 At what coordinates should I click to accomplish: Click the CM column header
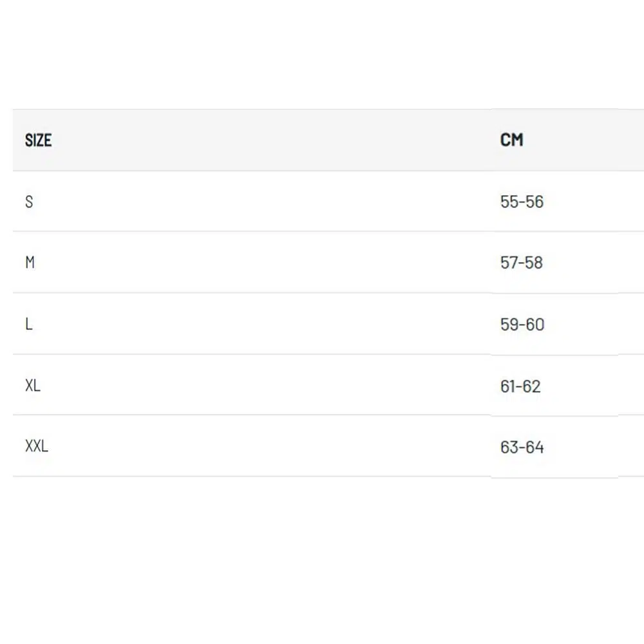pyautogui.click(x=511, y=140)
